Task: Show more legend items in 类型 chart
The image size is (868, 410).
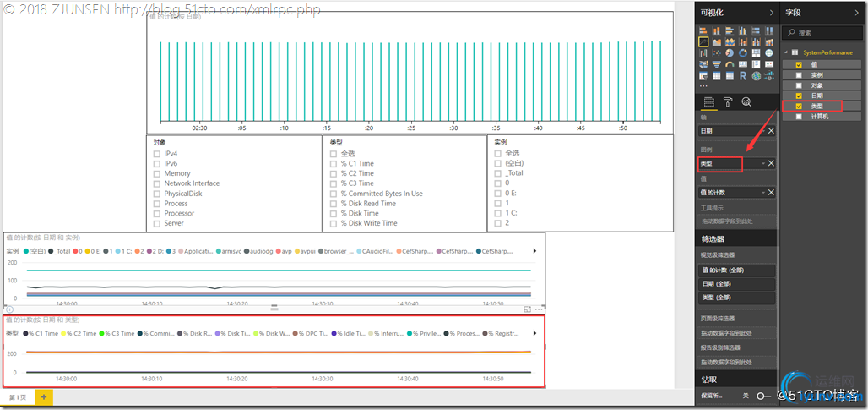Action: (x=534, y=334)
